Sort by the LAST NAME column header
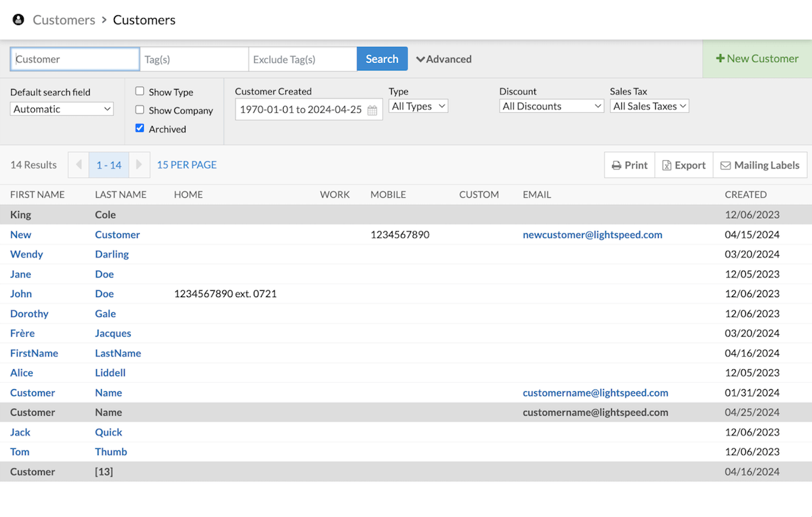 click(121, 195)
